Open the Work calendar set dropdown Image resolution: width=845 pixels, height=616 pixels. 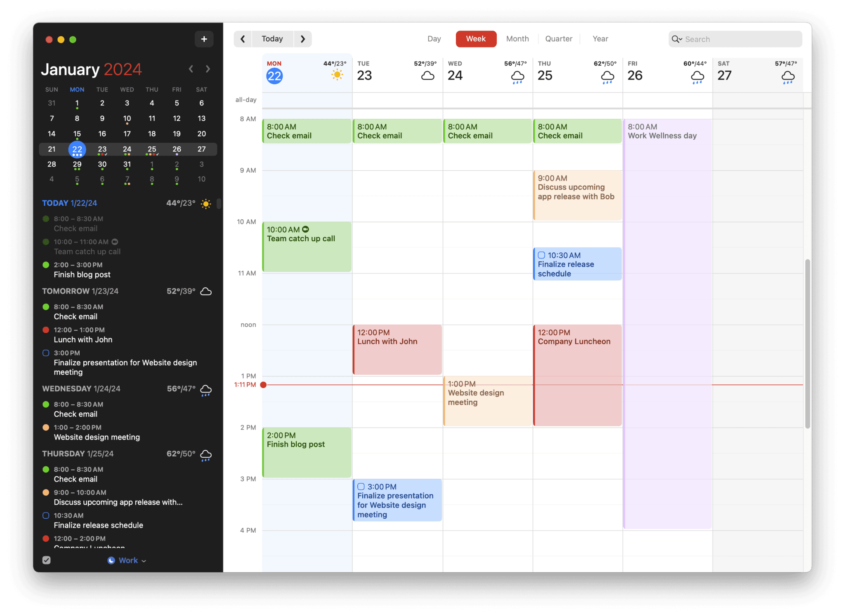coord(127,560)
